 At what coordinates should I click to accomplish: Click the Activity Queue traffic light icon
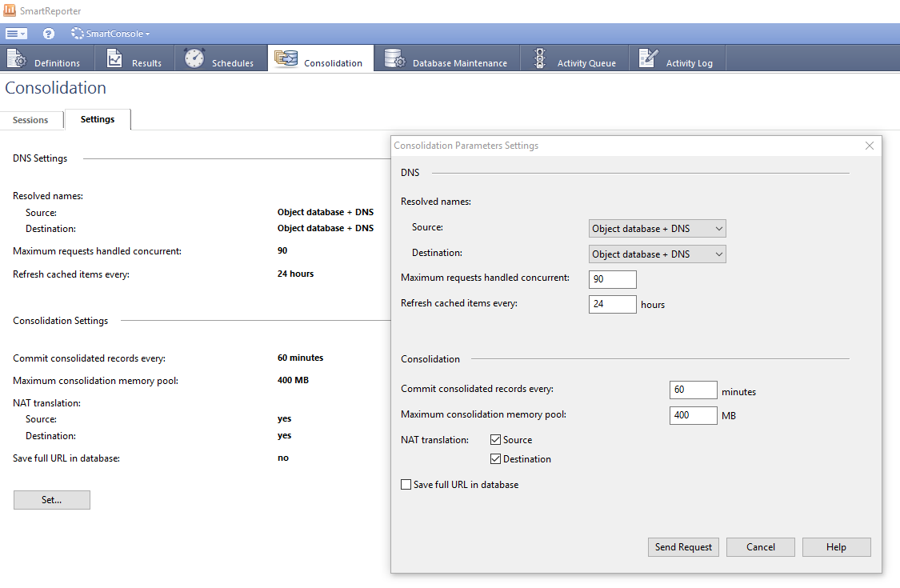point(539,58)
